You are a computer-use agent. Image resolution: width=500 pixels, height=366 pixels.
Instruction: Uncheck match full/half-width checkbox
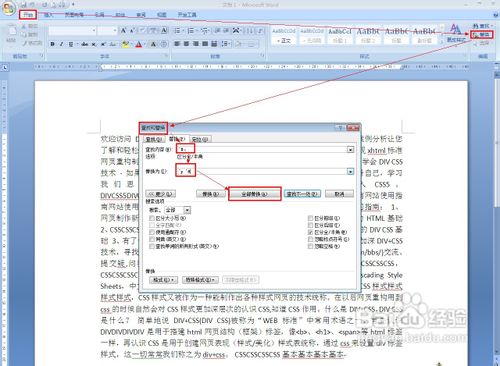[x=310, y=232]
